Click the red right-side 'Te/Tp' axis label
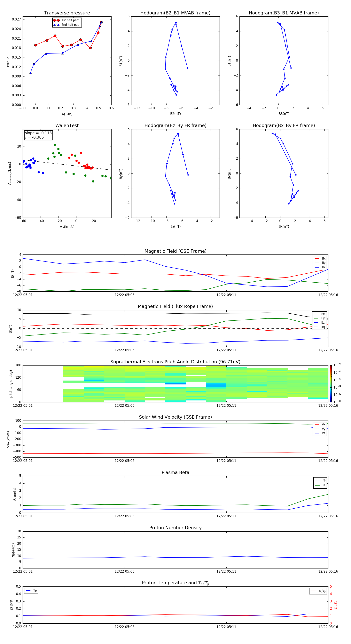 tap(336, 605)
